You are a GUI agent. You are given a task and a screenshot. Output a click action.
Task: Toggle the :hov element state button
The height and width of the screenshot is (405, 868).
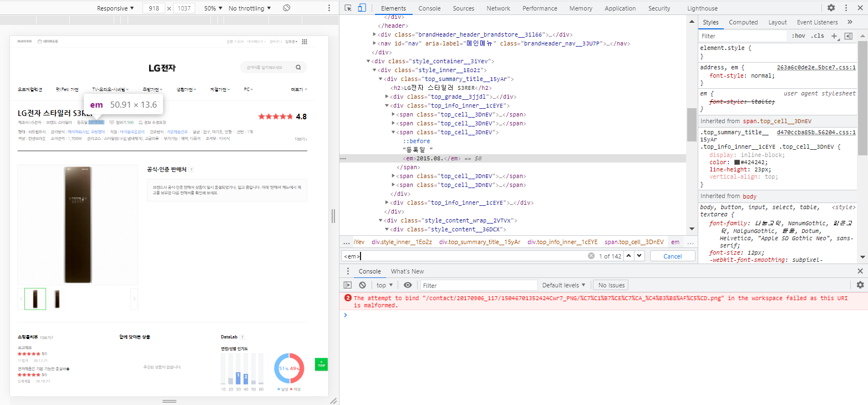[799, 36]
